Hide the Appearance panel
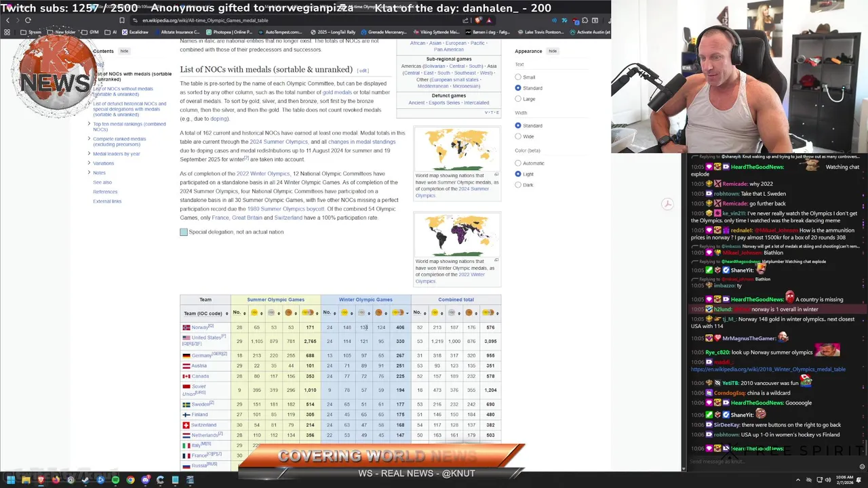 tap(553, 51)
